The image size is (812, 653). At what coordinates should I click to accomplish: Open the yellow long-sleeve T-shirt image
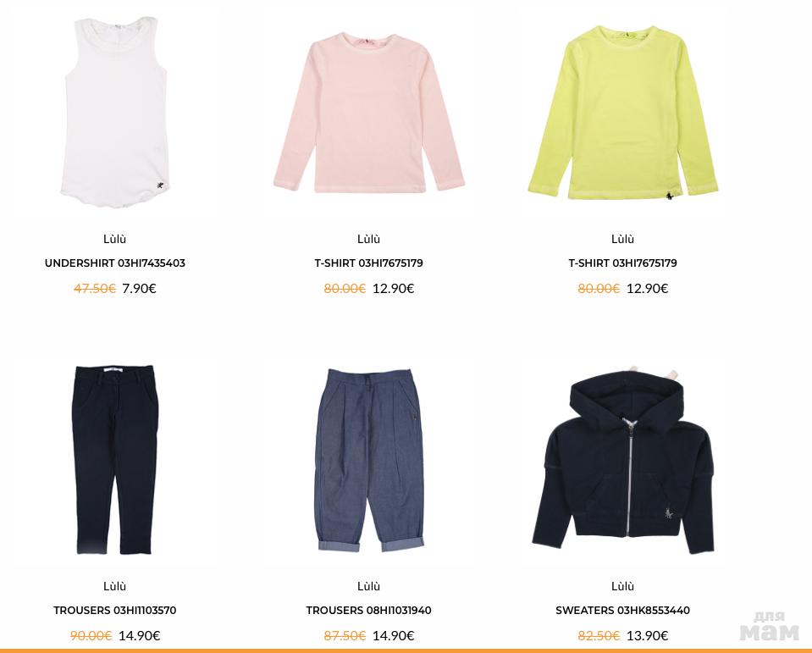pos(623,113)
